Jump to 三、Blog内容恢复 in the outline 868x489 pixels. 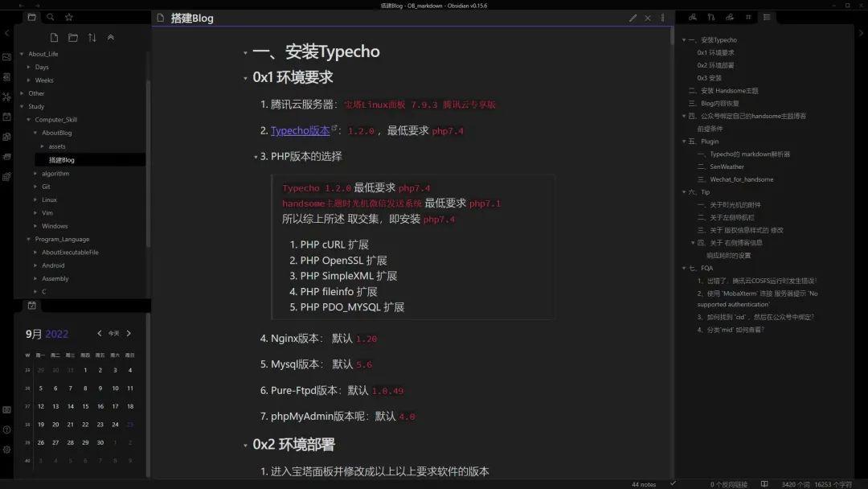pos(714,104)
